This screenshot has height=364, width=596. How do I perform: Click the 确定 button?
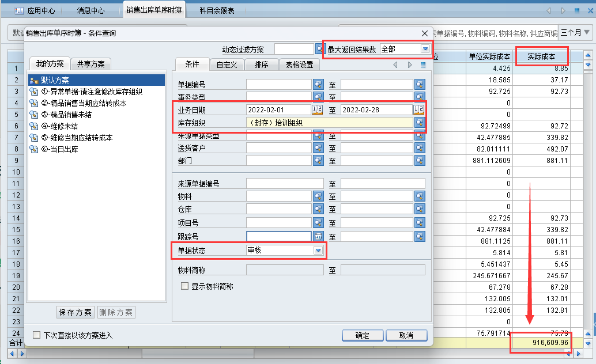pos(363,336)
